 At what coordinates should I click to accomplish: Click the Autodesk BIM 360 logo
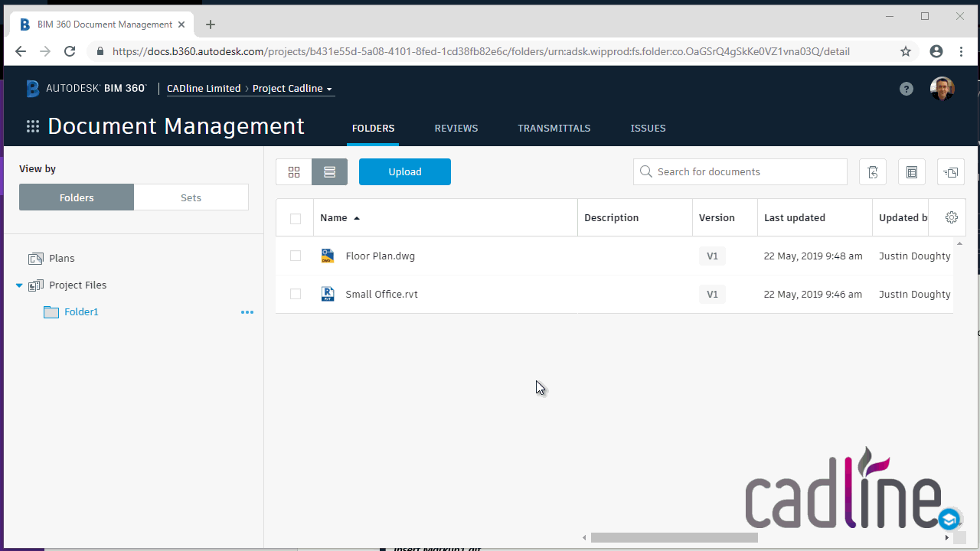pos(86,89)
